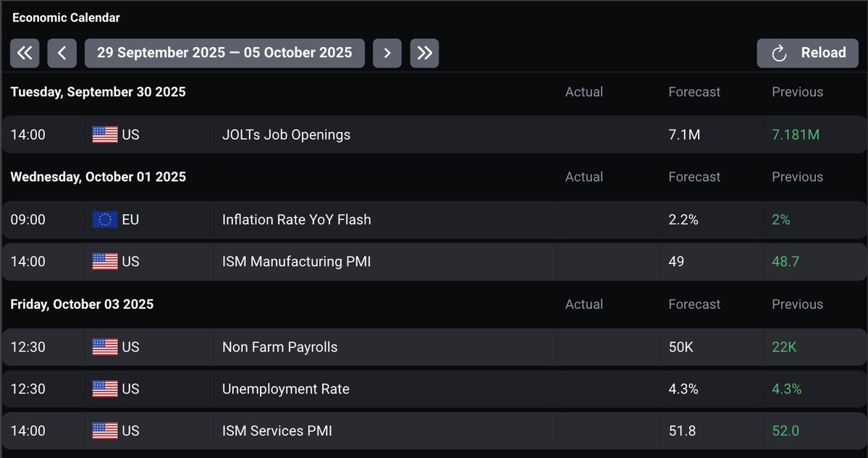Go to the next week arrow
Viewport: 868px width, 458px height.
387,53
